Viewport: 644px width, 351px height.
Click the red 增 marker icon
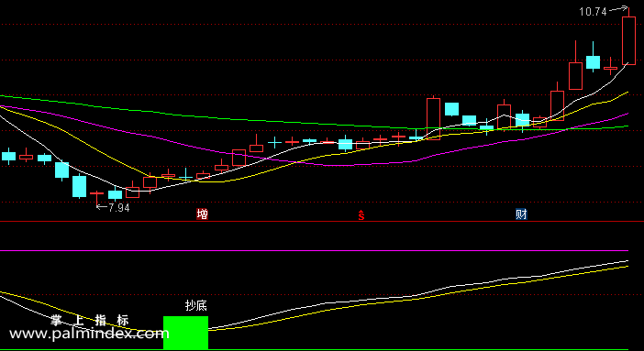click(x=202, y=214)
